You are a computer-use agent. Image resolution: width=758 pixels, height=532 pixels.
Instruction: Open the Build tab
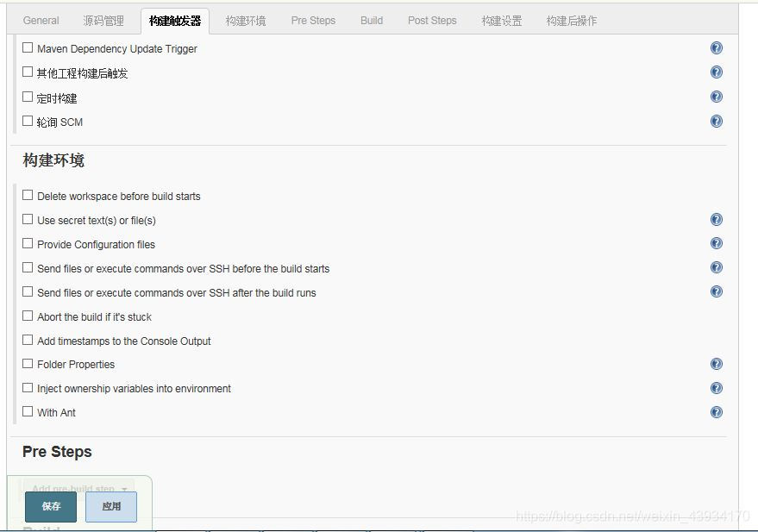[372, 21]
